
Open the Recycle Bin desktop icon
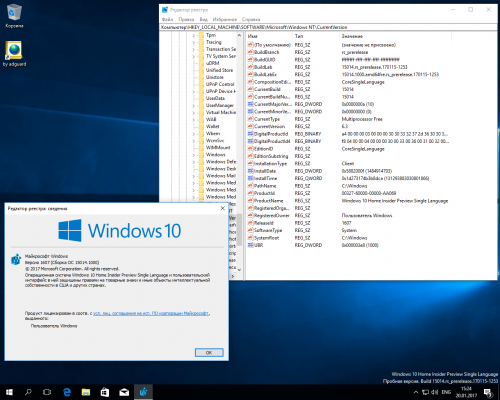(14, 16)
